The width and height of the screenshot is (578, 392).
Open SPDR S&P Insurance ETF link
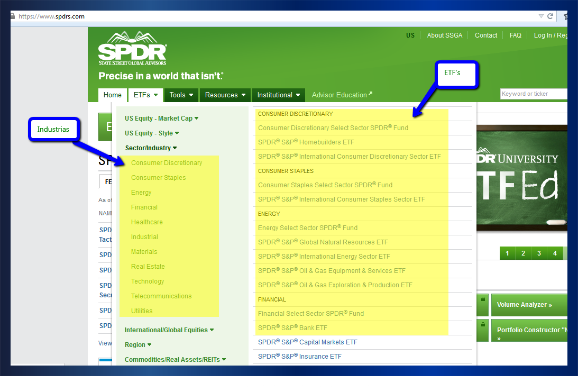pos(300,357)
